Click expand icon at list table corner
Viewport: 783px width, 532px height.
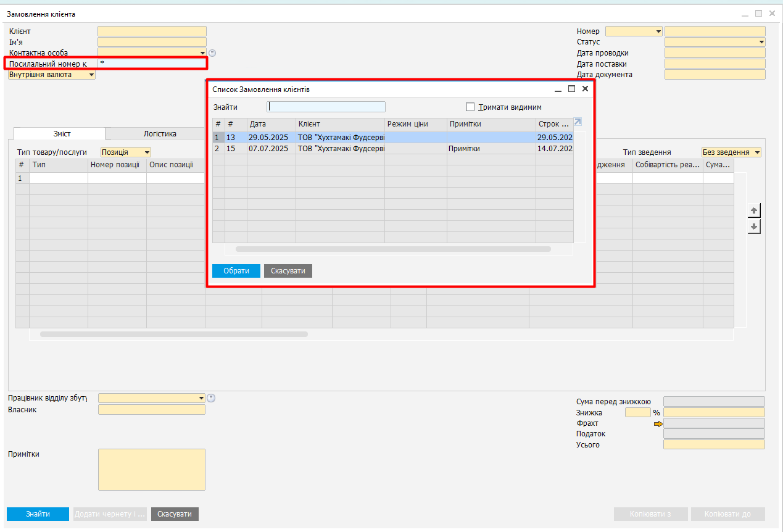578,122
